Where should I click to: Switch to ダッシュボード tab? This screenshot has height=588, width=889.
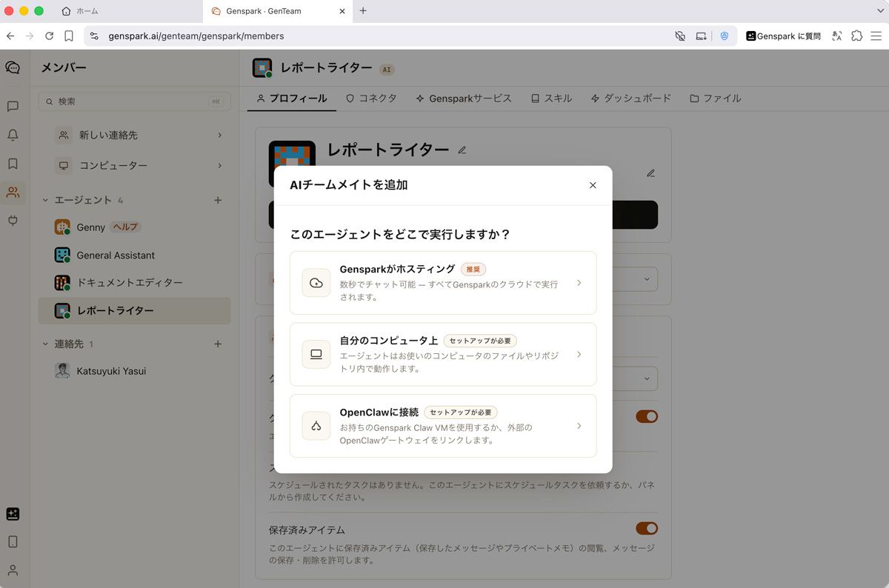pos(631,98)
